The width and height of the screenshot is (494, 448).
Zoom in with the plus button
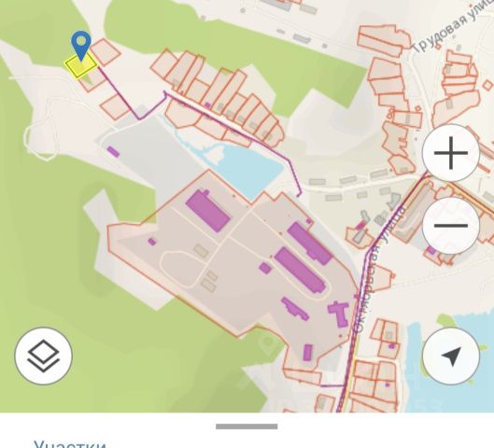click(x=450, y=153)
